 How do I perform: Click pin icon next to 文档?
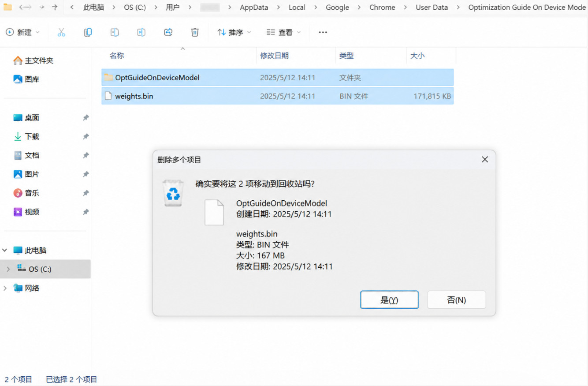(x=86, y=155)
